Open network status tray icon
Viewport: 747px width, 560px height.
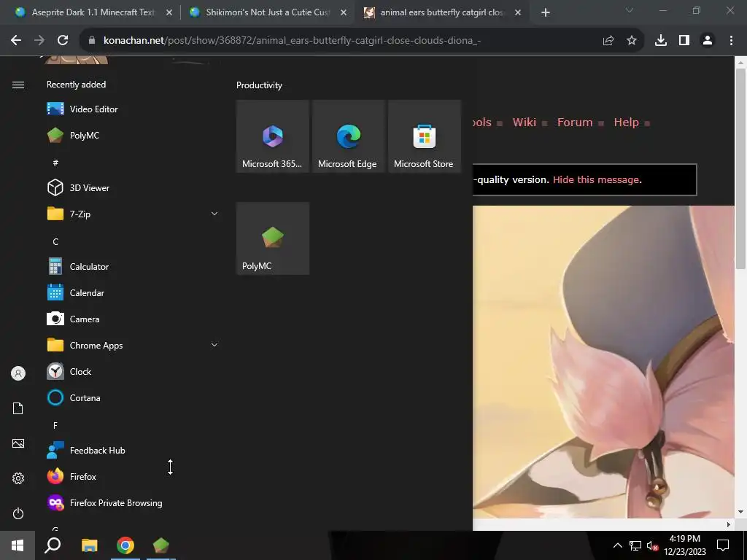pyautogui.click(x=635, y=545)
